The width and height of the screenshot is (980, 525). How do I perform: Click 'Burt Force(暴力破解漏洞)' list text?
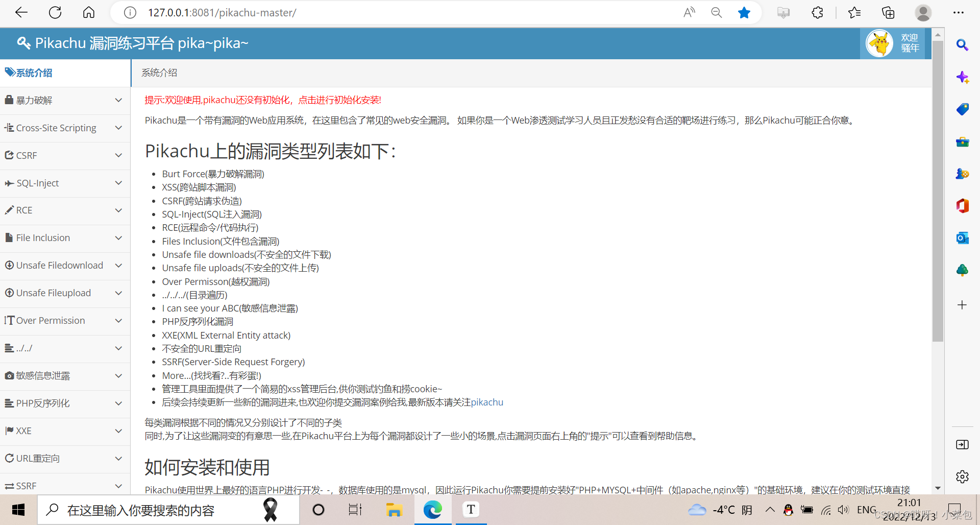click(x=213, y=174)
